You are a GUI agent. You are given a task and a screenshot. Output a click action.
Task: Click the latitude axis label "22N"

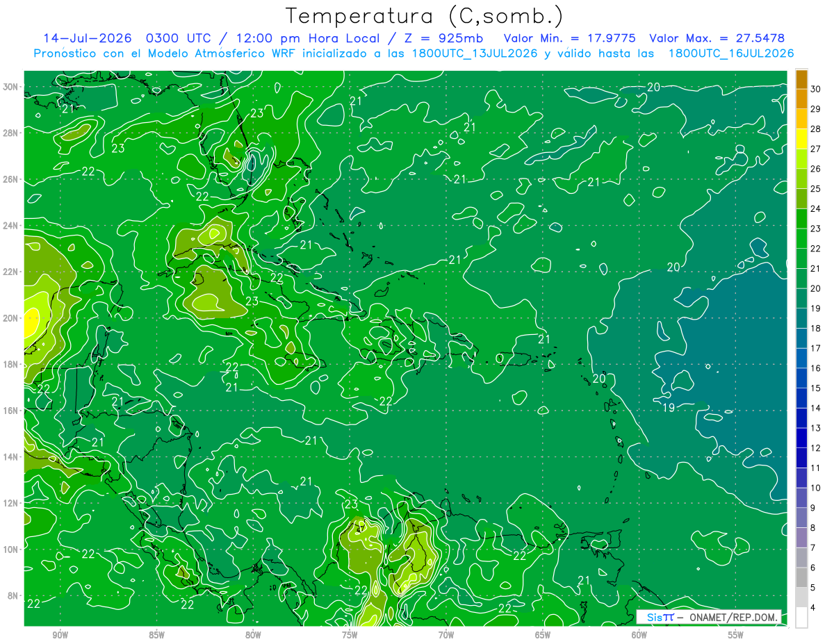(10, 272)
